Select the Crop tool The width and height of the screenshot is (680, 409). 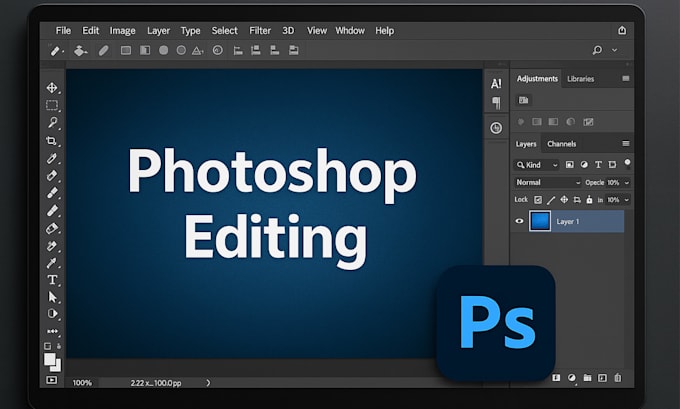[52, 141]
